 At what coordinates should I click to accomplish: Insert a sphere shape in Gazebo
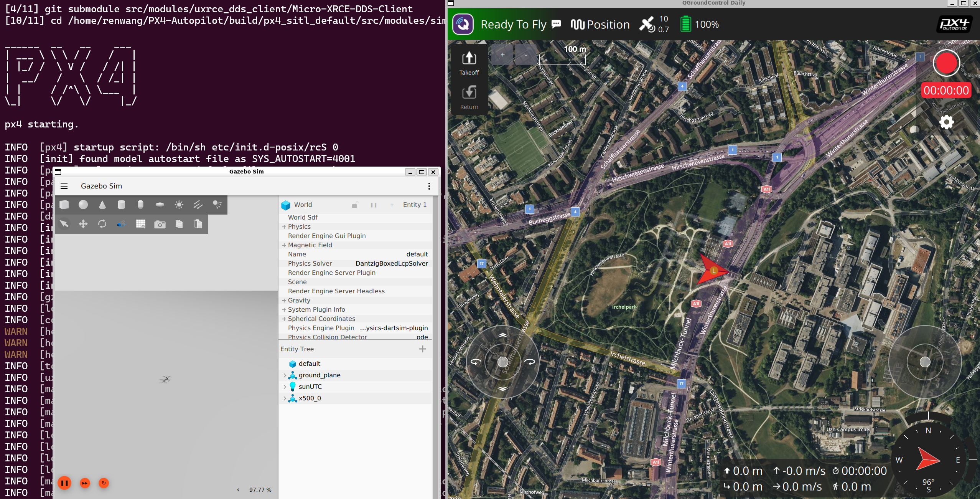coord(83,205)
